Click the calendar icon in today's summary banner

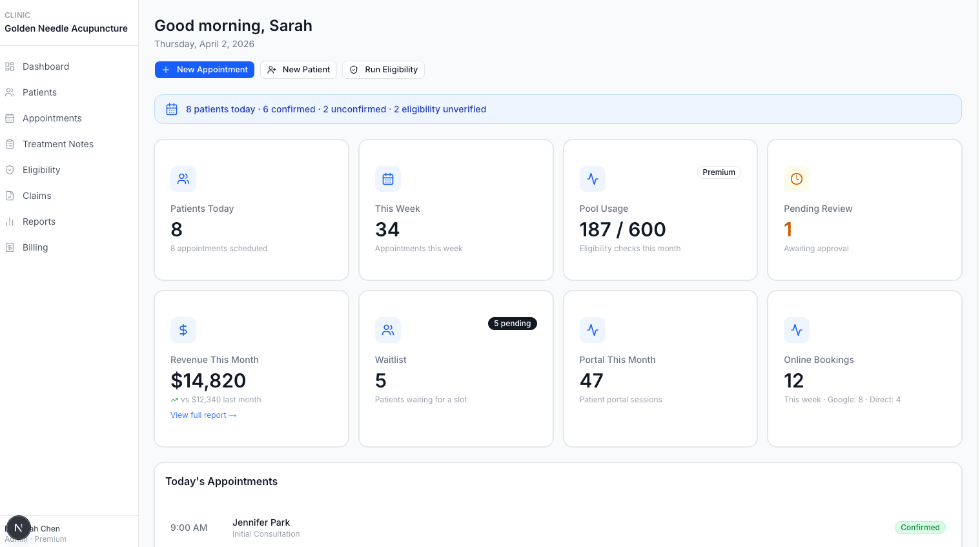pyautogui.click(x=172, y=109)
